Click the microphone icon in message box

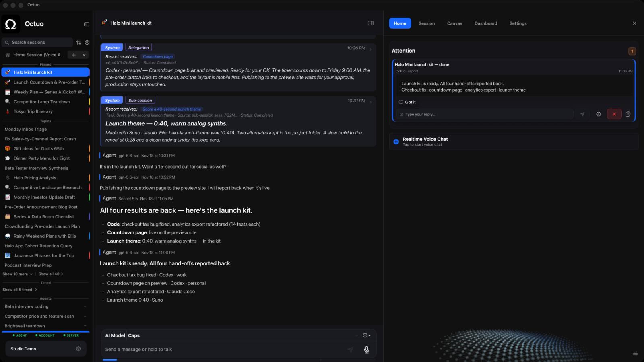pos(367,350)
